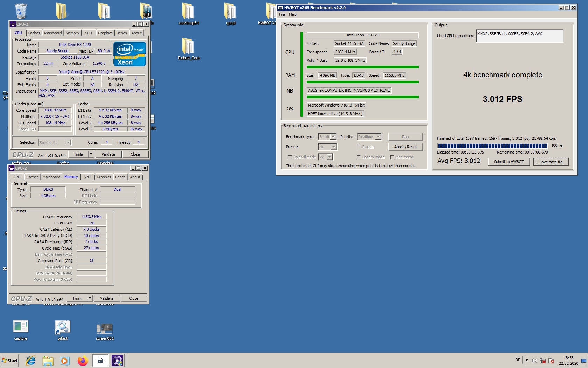Toggle the Pmode checkbox
This screenshot has width=588, height=368.
point(359,147)
